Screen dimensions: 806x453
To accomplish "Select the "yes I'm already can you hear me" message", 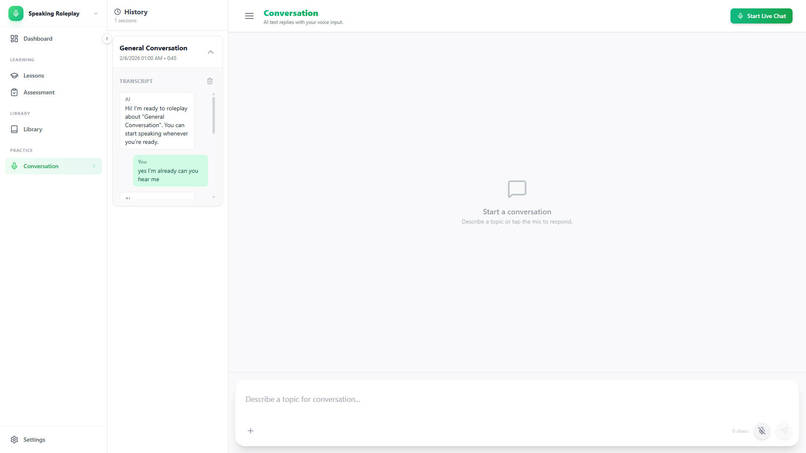I will [170, 171].
